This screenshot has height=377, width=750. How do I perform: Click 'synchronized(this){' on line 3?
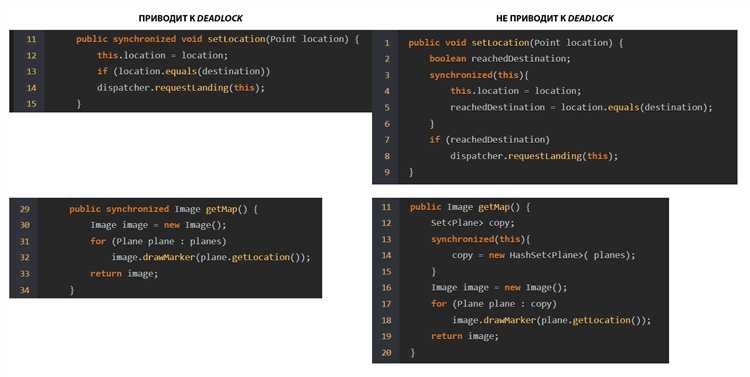pyautogui.click(x=479, y=75)
